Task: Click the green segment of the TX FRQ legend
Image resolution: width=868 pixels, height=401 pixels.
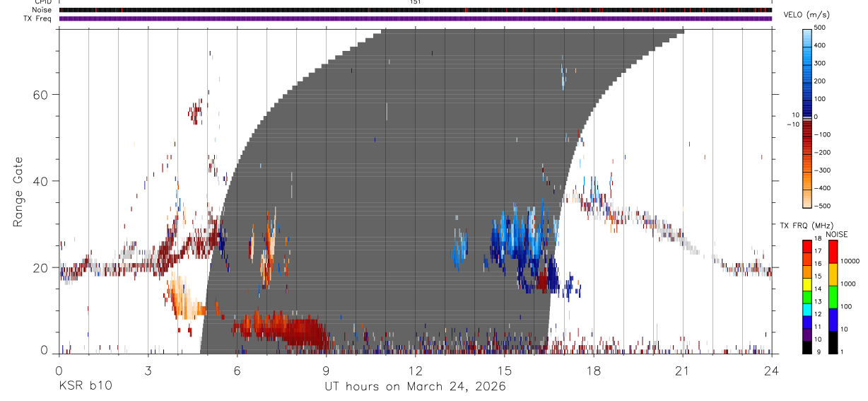Action: [807, 296]
